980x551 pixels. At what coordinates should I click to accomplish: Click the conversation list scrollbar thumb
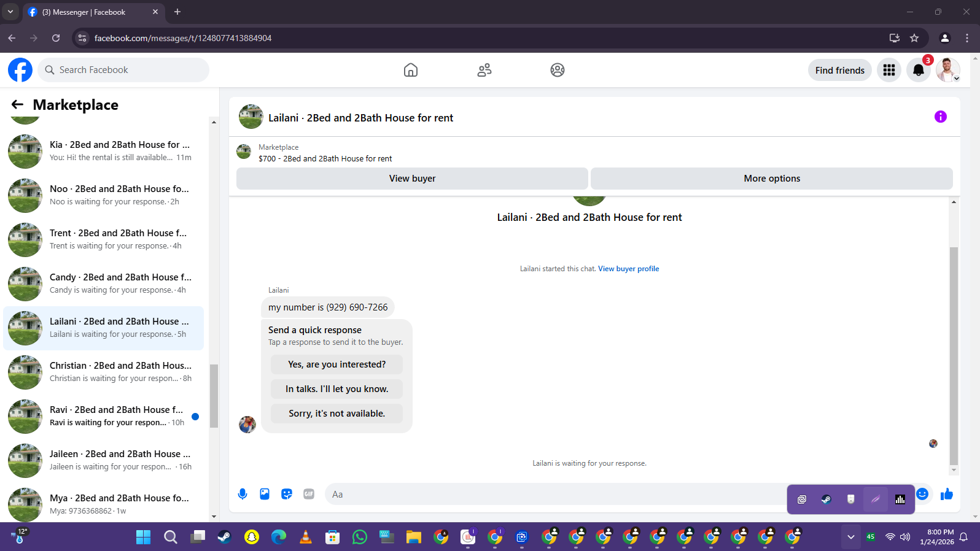point(214,396)
